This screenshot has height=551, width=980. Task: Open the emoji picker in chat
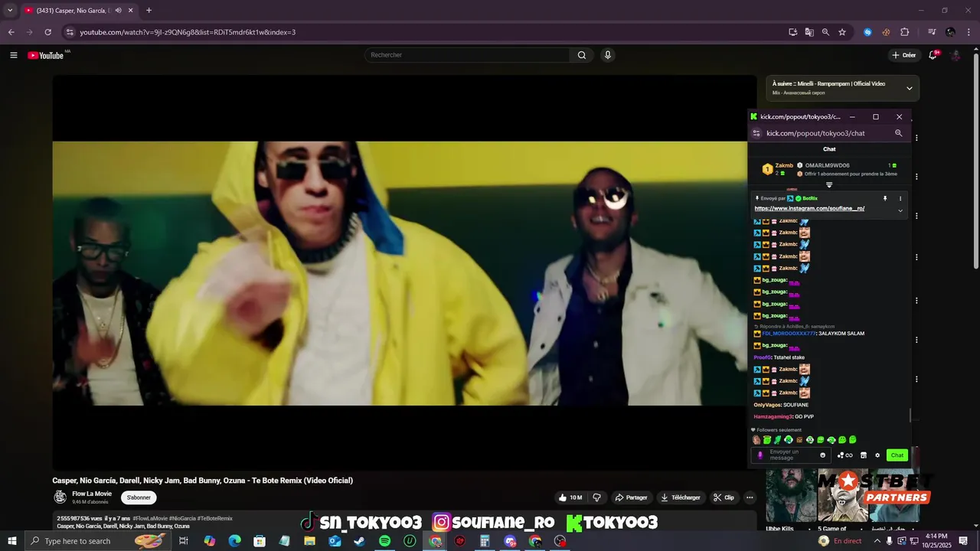coord(823,455)
